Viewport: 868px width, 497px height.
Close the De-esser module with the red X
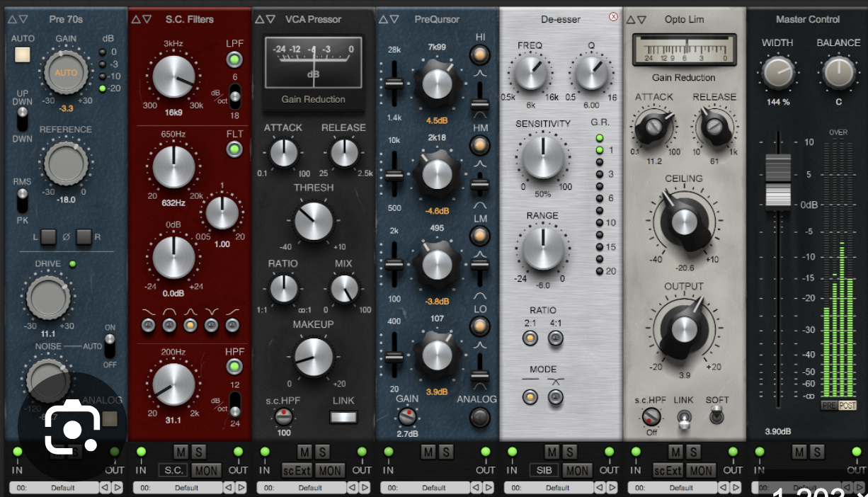point(613,16)
